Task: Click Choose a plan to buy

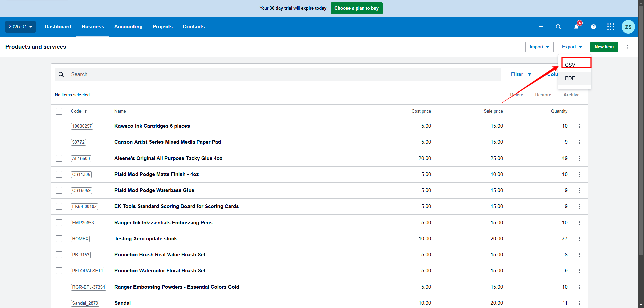Action: 356,8
